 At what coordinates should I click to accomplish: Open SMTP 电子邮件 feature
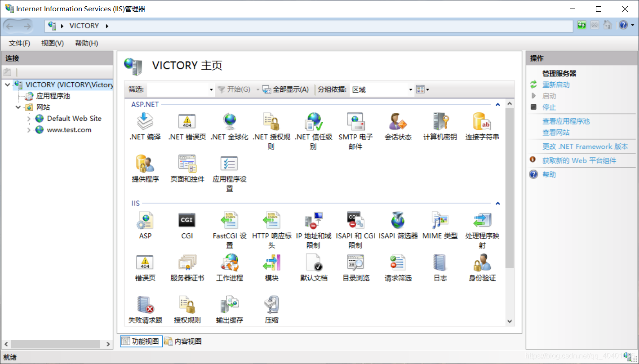[355, 121]
